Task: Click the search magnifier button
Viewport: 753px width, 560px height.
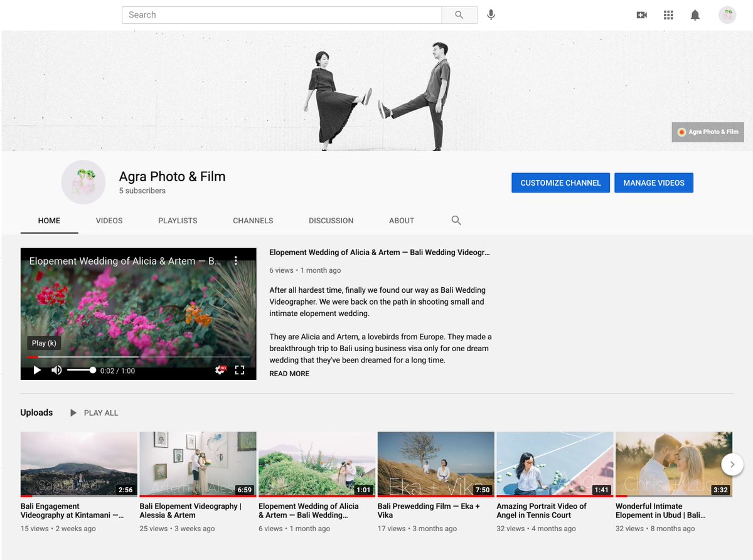Action: click(459, 15)
